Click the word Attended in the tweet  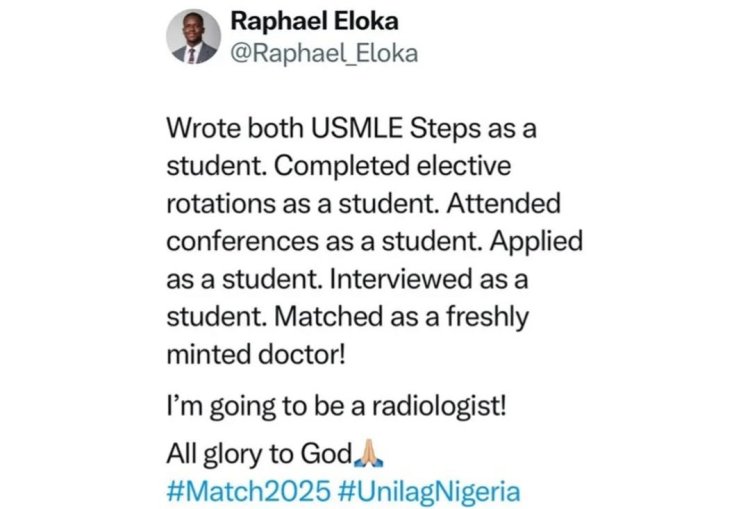511,204
